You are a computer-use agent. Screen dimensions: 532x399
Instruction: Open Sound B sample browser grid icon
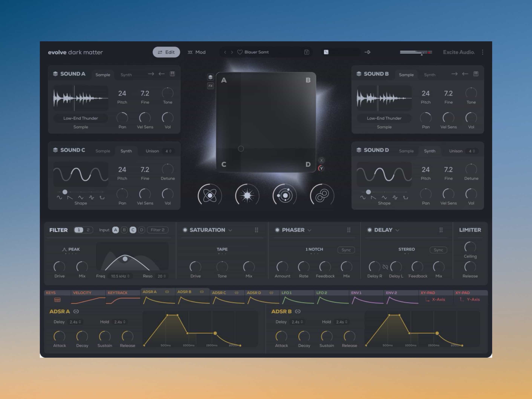[x=476, y=74]
